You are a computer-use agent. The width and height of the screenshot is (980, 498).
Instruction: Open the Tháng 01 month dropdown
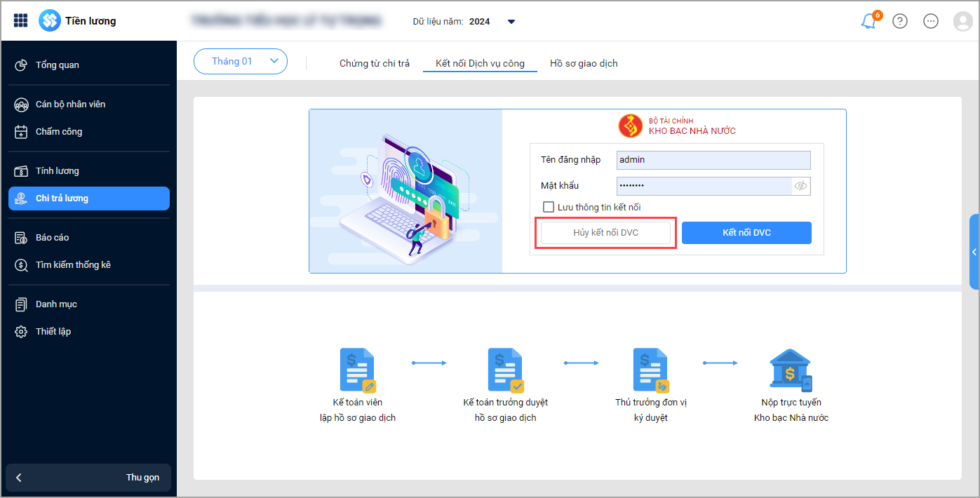(241, 62)
